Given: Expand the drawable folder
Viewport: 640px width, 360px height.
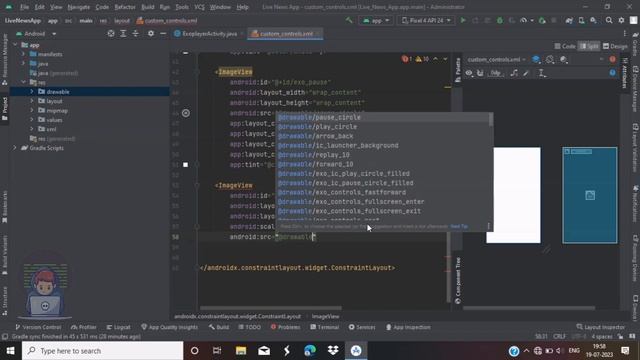Looking at the screenshot, I should [32, 92].
